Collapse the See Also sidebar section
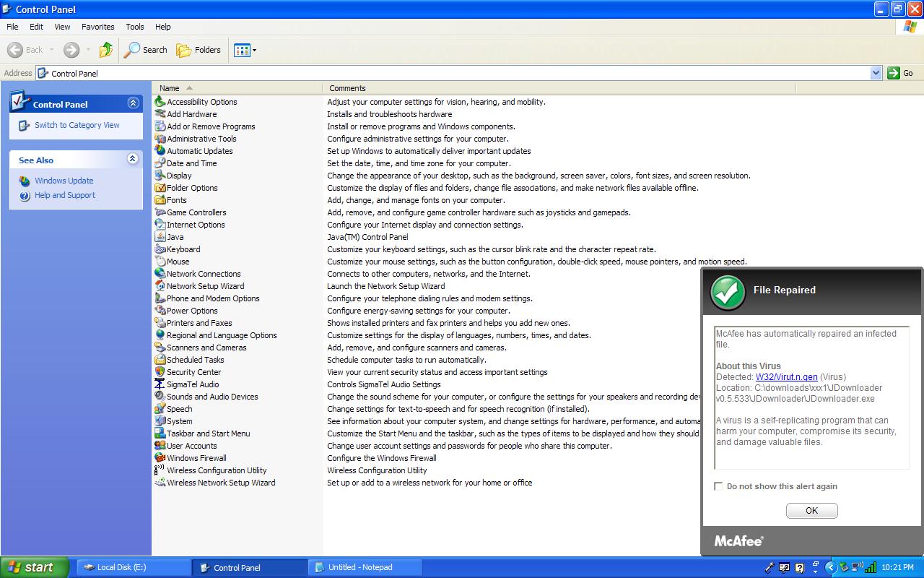Screen dimensions: 924x578 133,159
